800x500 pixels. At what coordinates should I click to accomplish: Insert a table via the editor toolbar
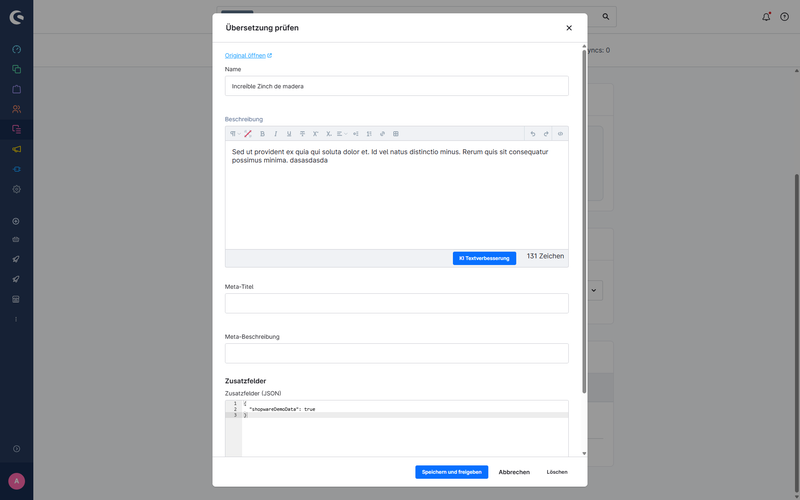[395, 134]
